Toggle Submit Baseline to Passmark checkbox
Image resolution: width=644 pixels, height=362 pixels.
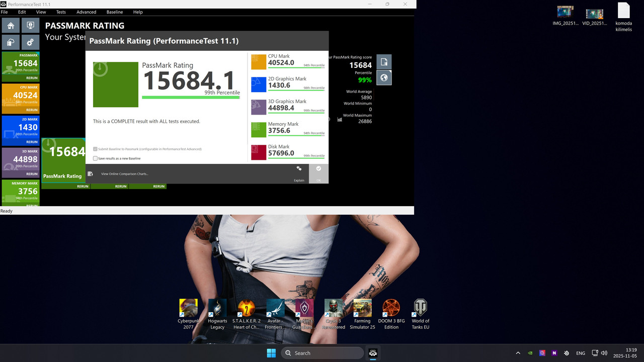(x=96, y=149)
